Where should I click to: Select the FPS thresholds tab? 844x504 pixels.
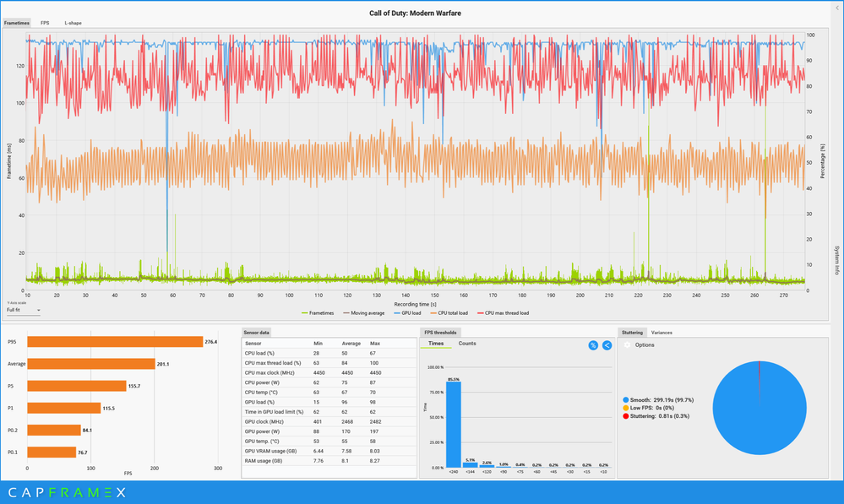[x=440, y=333]
